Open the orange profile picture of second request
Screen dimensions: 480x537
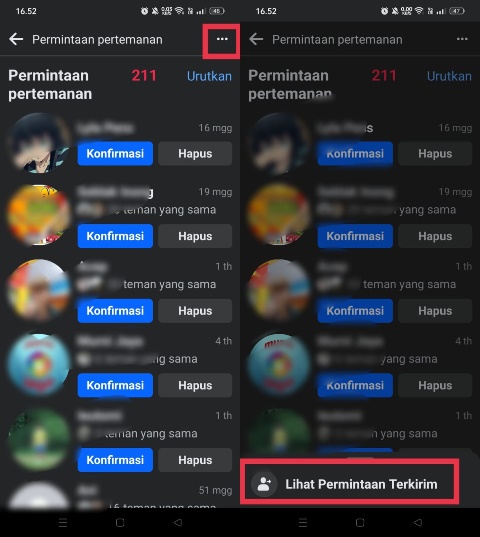tap(38, 215)
